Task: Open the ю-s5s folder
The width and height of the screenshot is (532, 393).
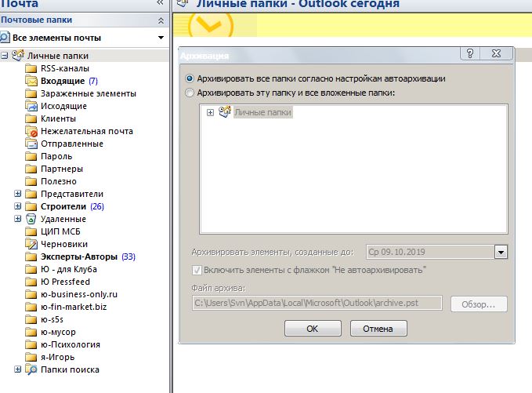Action: pyautogui.click(x=52, y=319)
